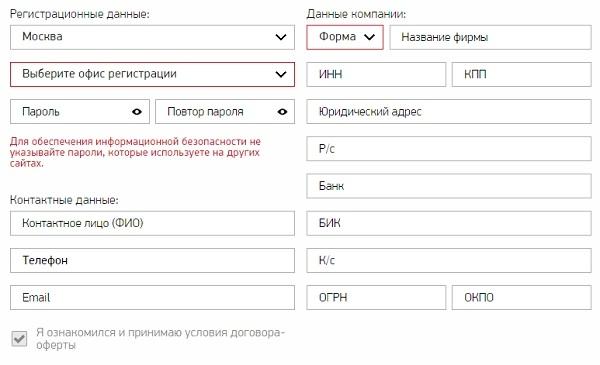Open the Форма company type dropdown

click(345, 37)
